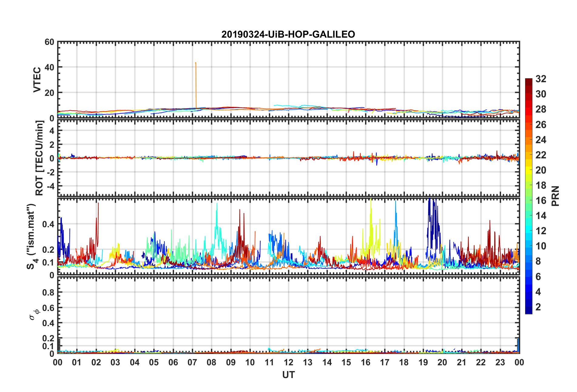
Task: Click the PRN colorbar label
Action: 555,196
